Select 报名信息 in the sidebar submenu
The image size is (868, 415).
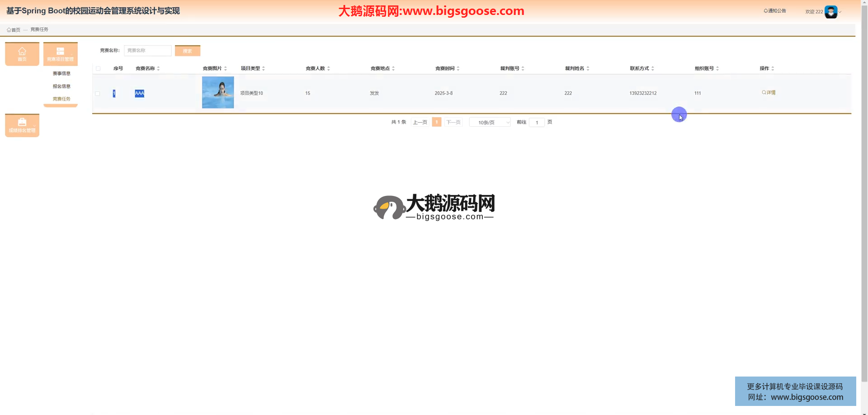coord(61,86)
